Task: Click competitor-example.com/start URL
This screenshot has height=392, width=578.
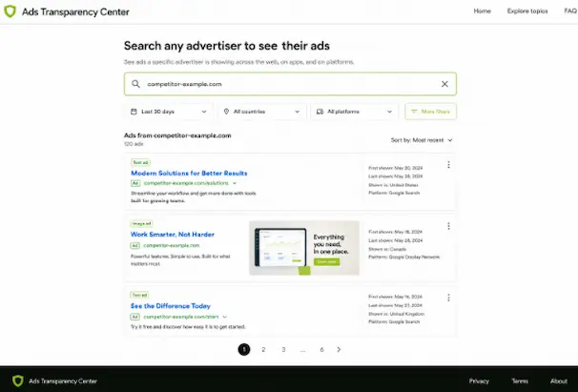Action: tap(181, 317)
